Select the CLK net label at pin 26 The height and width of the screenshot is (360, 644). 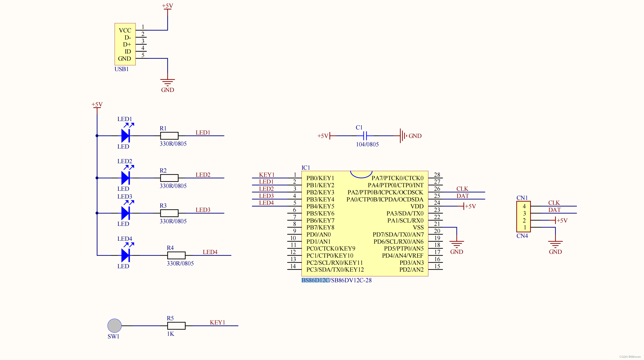(462, 189)
